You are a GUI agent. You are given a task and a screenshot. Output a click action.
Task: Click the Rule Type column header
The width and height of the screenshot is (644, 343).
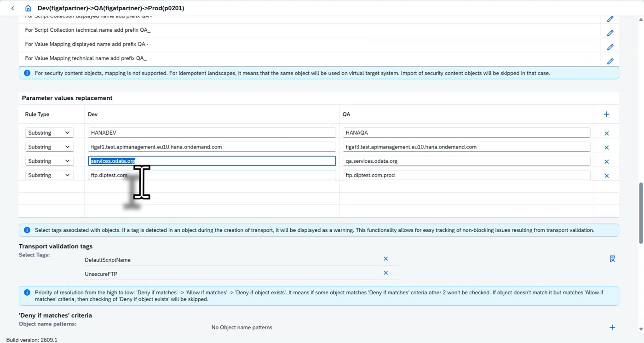coord(37,114)
